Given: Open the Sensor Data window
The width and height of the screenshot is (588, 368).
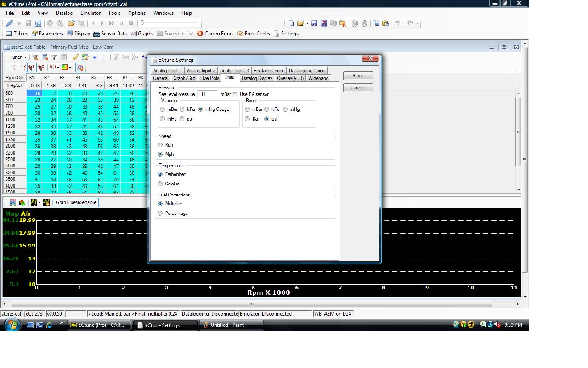Looking at the screenshot, I should (110, 34).
